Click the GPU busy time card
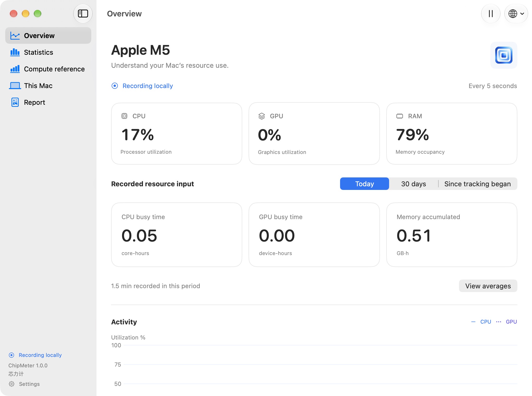 click(314, 235)
